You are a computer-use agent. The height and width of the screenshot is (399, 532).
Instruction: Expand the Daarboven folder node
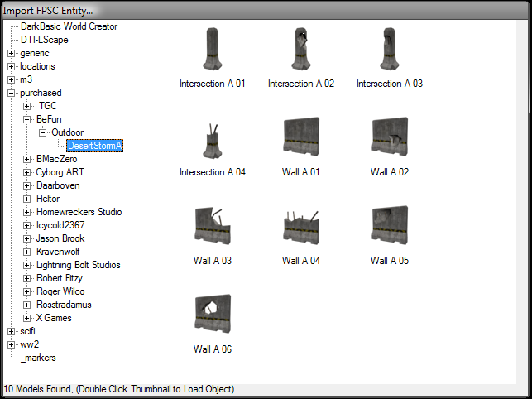coord(26,185)
